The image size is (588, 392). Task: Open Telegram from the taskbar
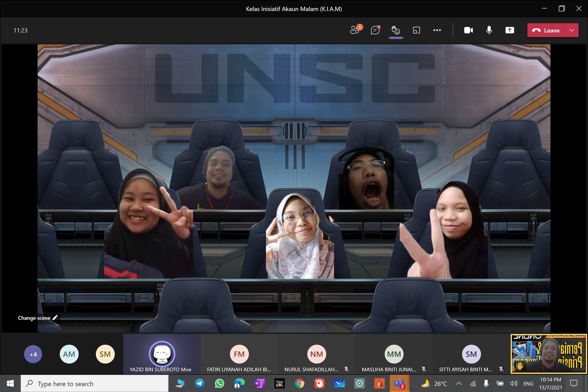(200, 384)
